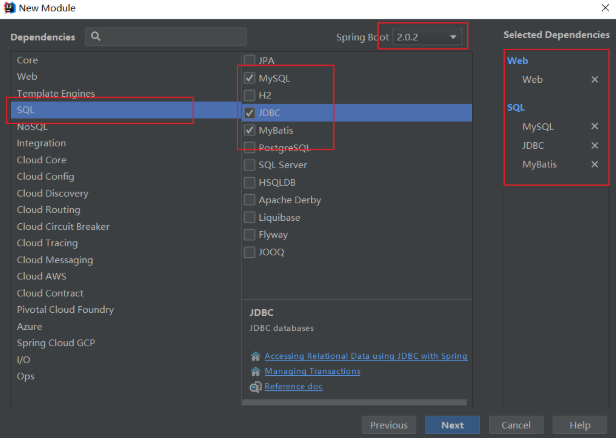Uncheck the JDBC checkbox

click(x=249, y=113)
